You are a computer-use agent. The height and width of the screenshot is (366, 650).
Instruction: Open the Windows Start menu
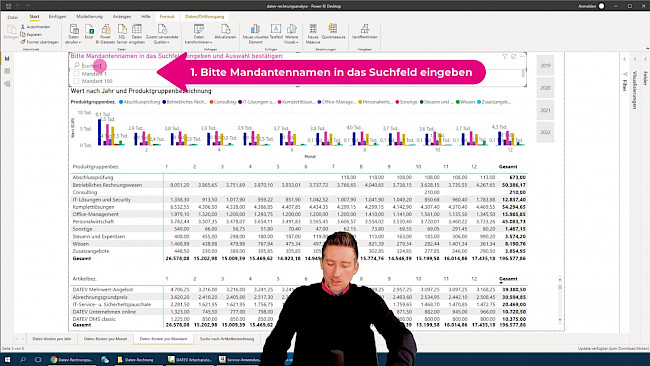pos(7,359)
